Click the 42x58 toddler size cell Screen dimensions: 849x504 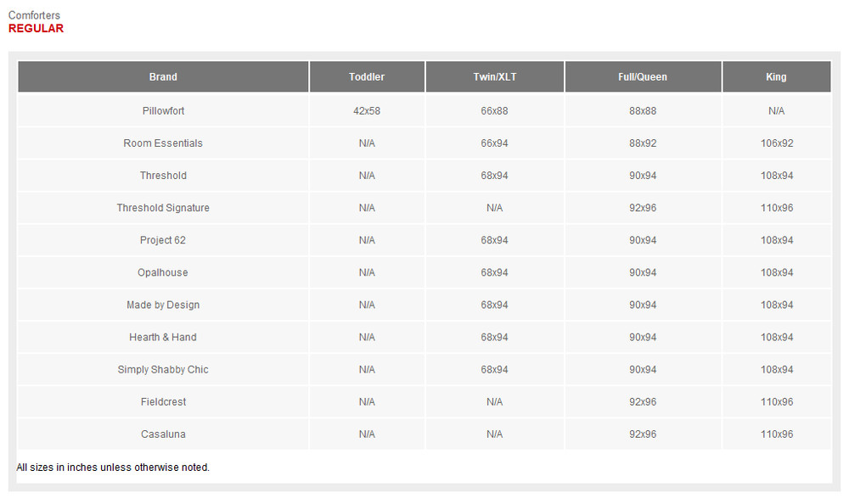pyautogui.click(x=367, y=111)
